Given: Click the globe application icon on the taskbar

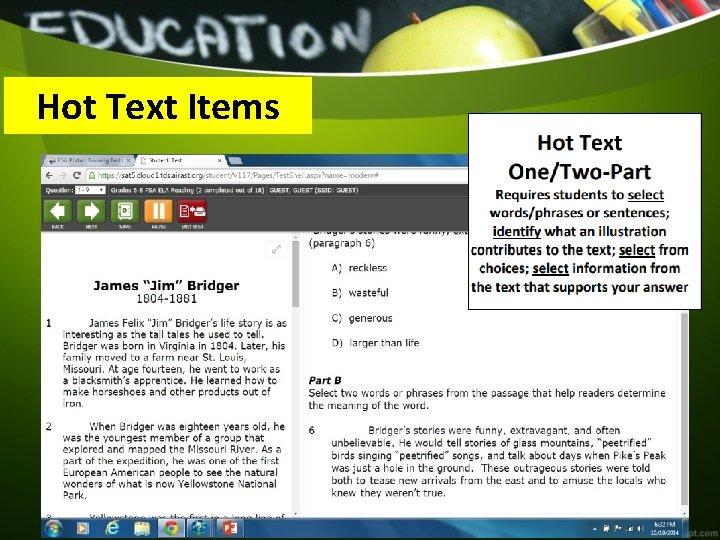Looking at the screenshot, I should (x=200, y=529).
